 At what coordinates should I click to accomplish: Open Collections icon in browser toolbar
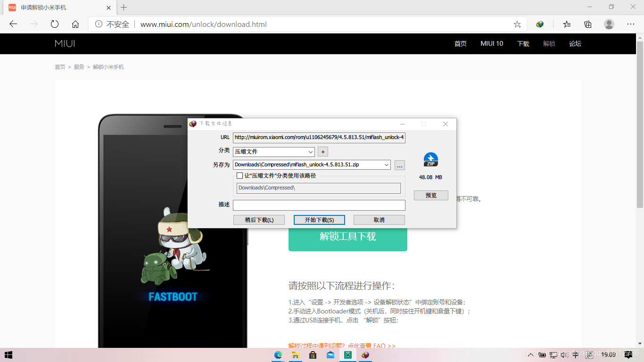588,24
